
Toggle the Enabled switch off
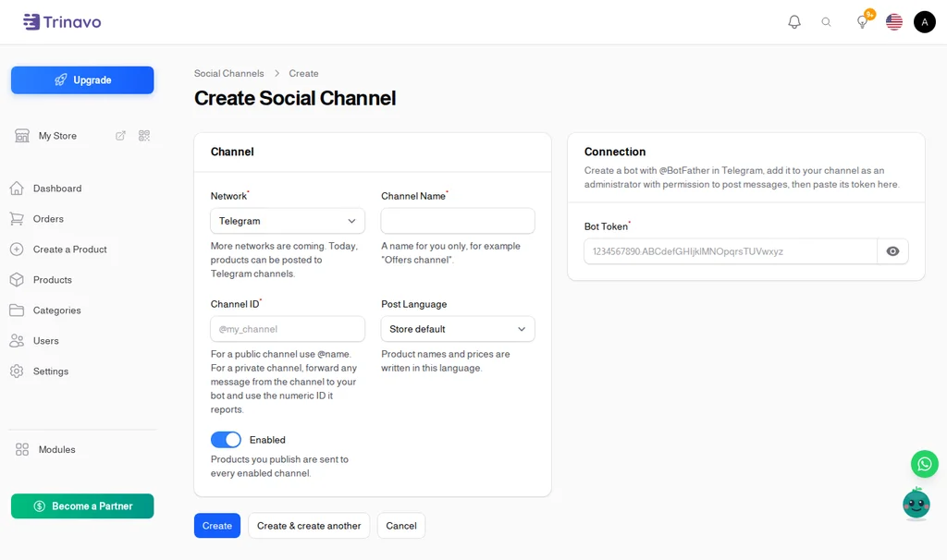coord(226,440)
